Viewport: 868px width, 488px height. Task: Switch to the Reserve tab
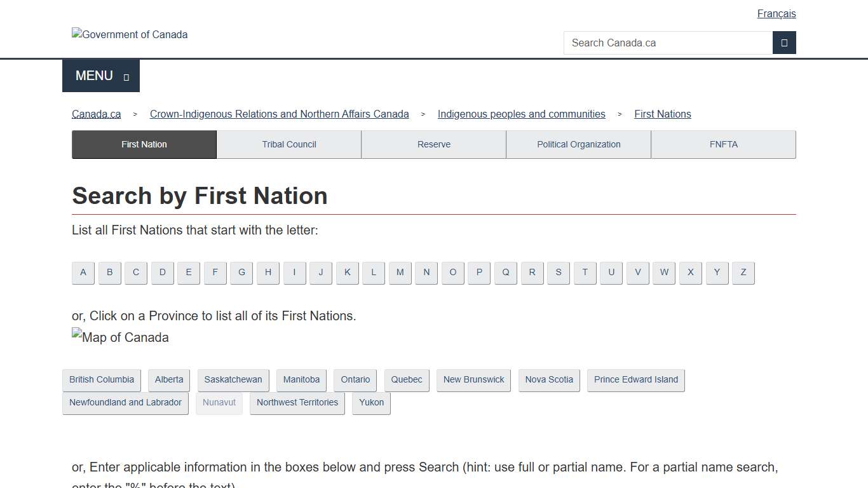click(433, 144)
